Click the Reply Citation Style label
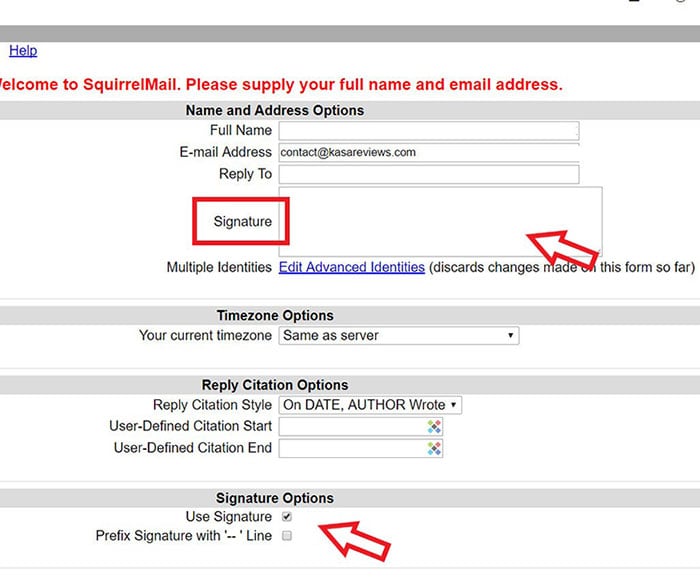The image size is (700, 584). click(212, 405)
